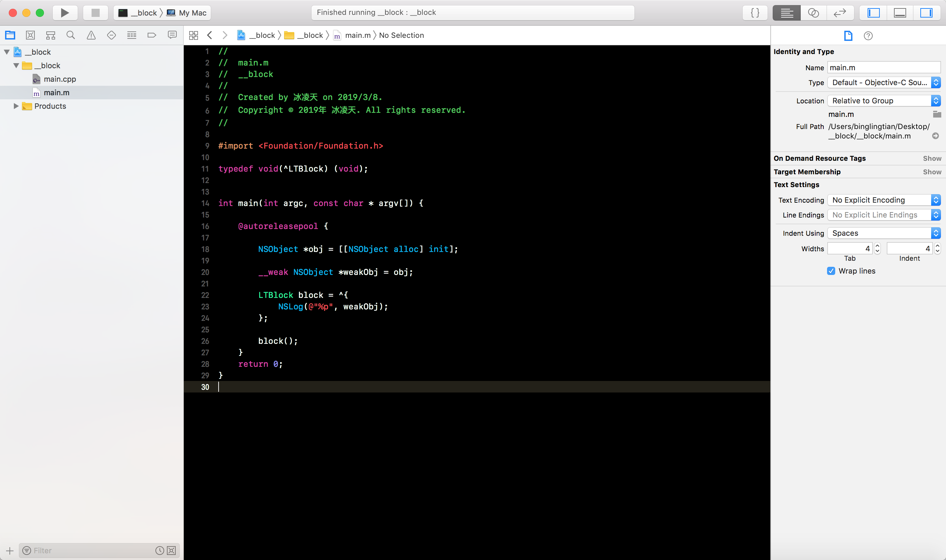Open __block project in jump bar
Viewport: 946px width, 560px height.
(x=256, y=35)
